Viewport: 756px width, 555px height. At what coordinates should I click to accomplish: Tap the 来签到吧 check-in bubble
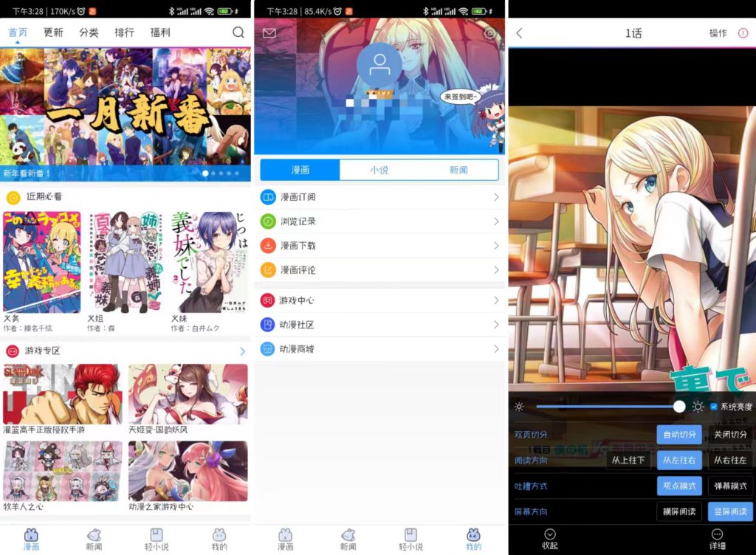click(459, 97)
